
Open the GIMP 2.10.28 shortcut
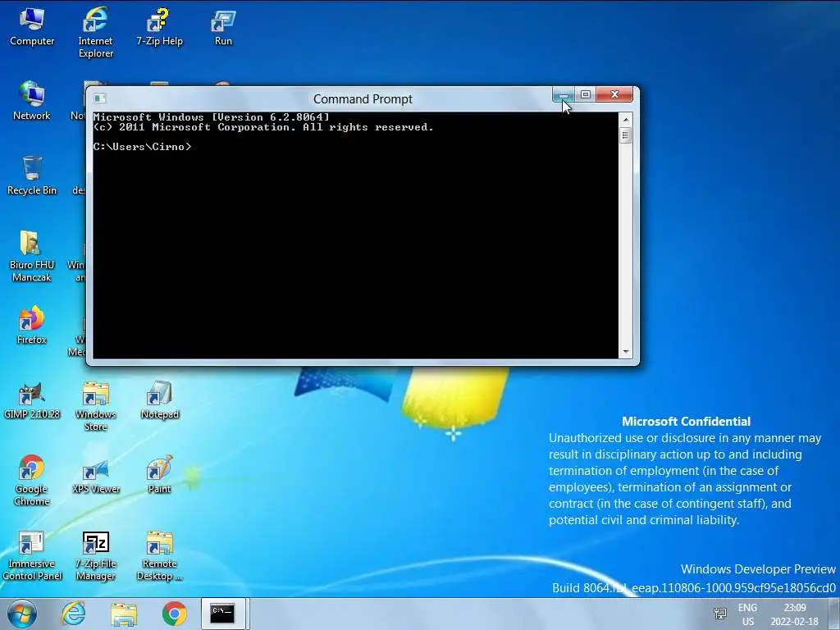[x=32, y=400]
